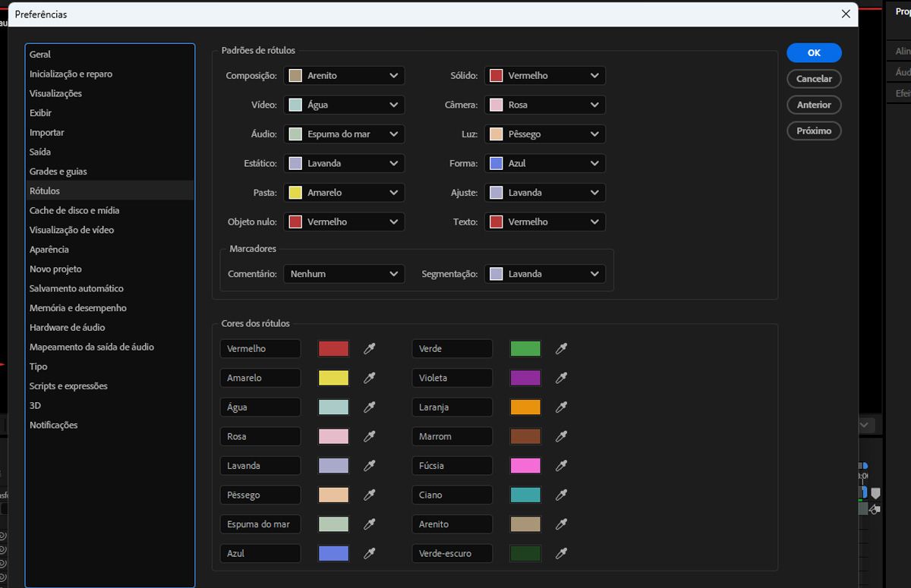Expand the Câmera label dropdown

(545, 105)
